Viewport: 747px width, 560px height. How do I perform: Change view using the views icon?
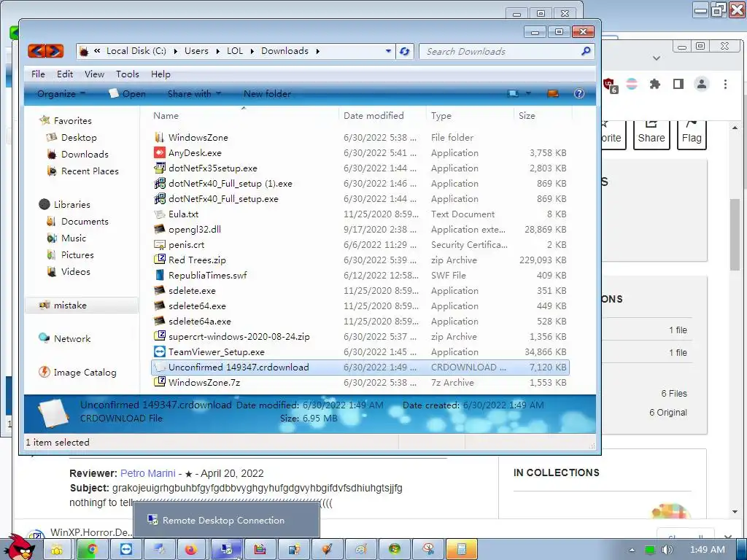[513, 94]
